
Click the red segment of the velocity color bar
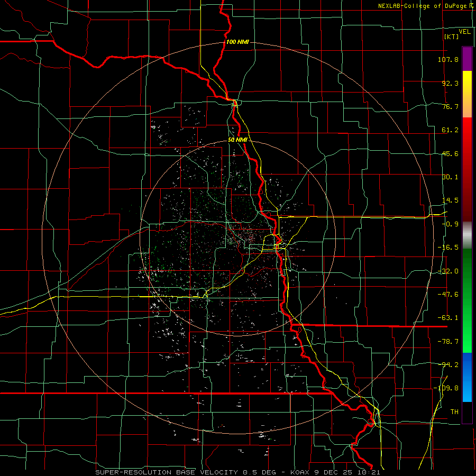click(x=467, y=169)
